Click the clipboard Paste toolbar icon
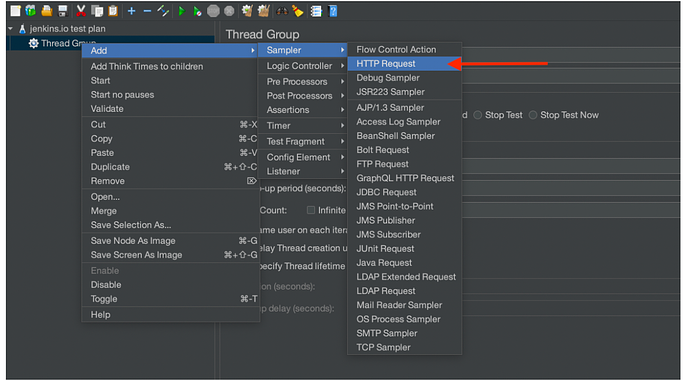 click(x=113, y=11)
